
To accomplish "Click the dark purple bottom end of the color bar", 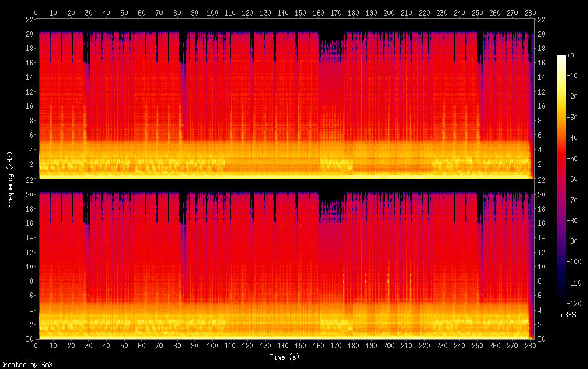I will (x=562, y=301).
